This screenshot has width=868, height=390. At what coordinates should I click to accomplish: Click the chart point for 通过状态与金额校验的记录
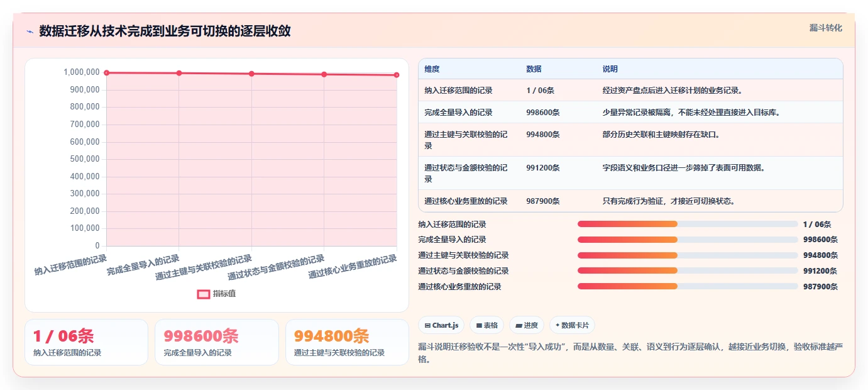(324, 74)
